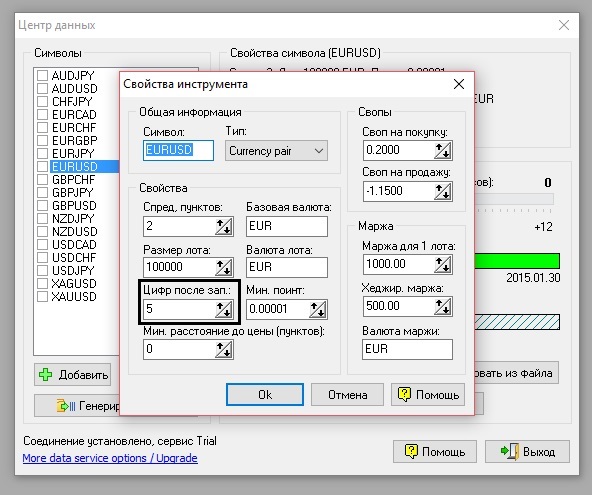The height and width of the screenshot is (495, 592).
Task: Click the green progress bar
Action: pos(516,261)
